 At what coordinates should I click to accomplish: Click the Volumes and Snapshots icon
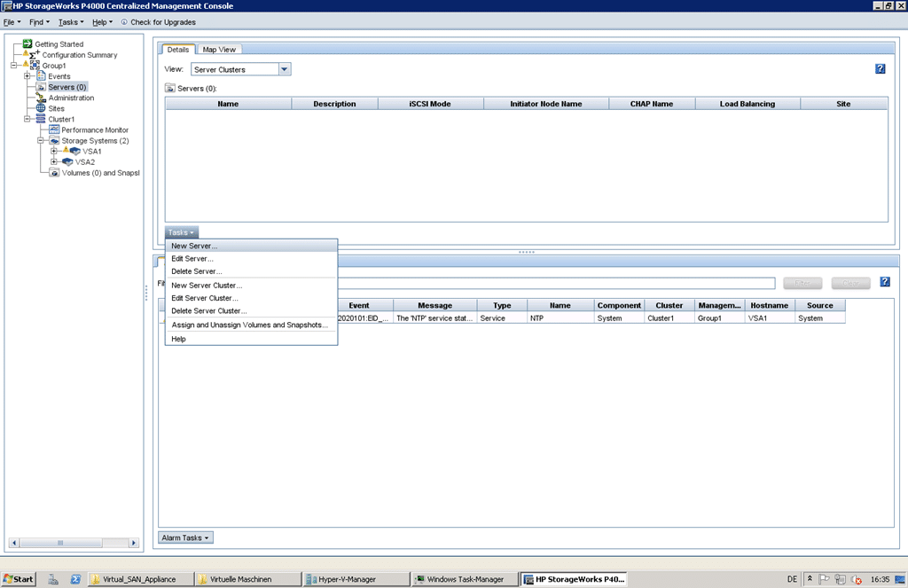coord(54,173)
